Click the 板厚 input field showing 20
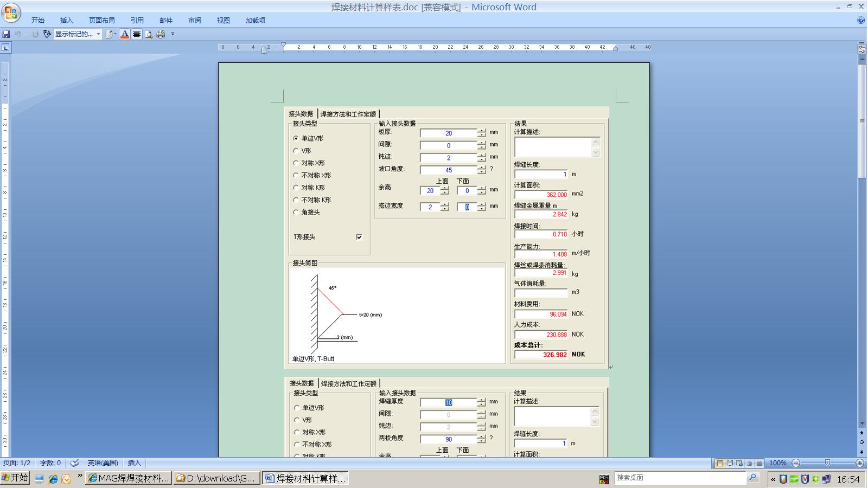This screenshot has height=488, width=868. 449,133
